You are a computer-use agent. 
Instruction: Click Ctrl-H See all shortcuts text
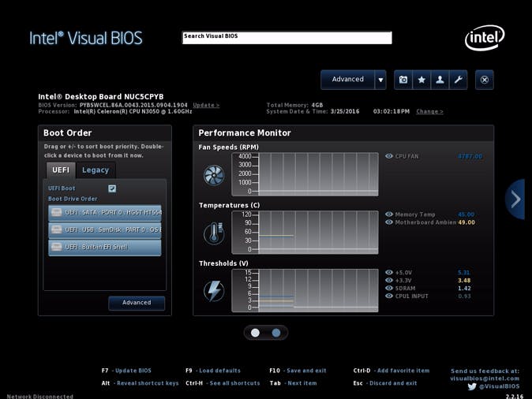[x=223, y=383]
